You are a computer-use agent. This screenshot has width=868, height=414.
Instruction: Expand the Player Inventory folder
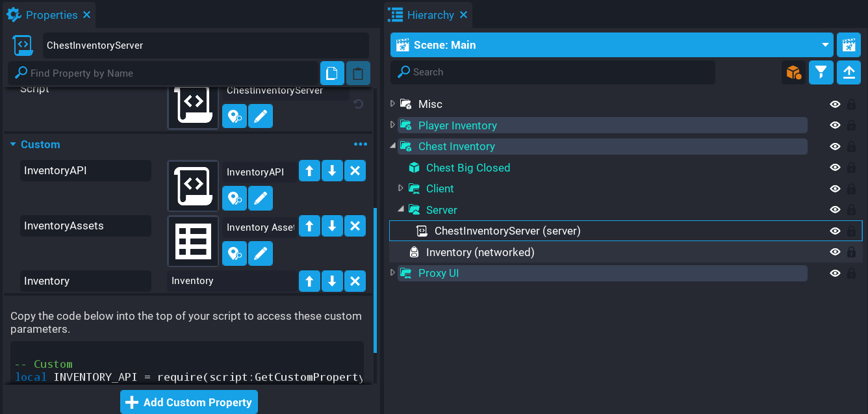pos(392,125)
